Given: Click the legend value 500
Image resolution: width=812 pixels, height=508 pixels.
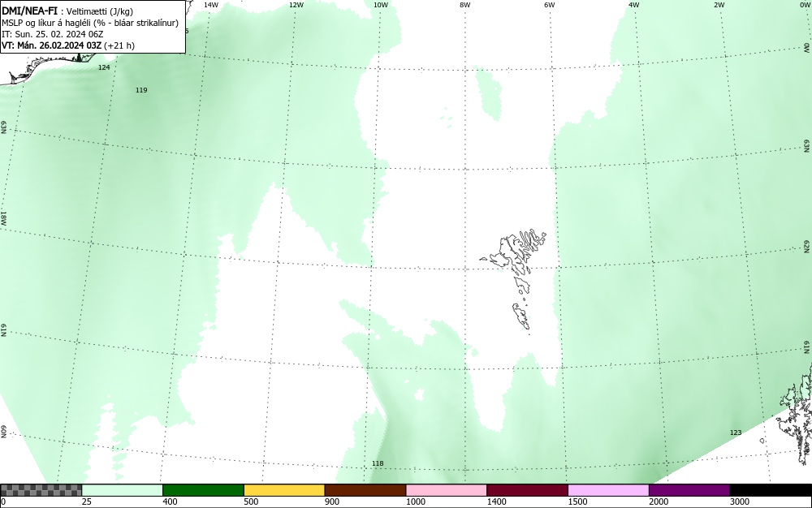Looking at the screenshot, I should click(251, 502).
